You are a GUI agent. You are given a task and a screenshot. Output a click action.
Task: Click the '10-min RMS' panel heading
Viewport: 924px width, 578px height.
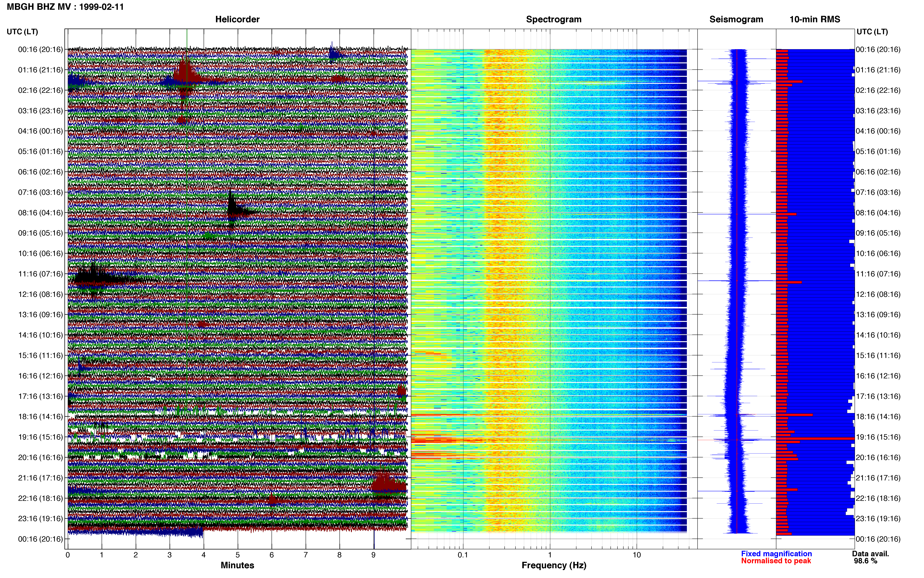[815, 19]
